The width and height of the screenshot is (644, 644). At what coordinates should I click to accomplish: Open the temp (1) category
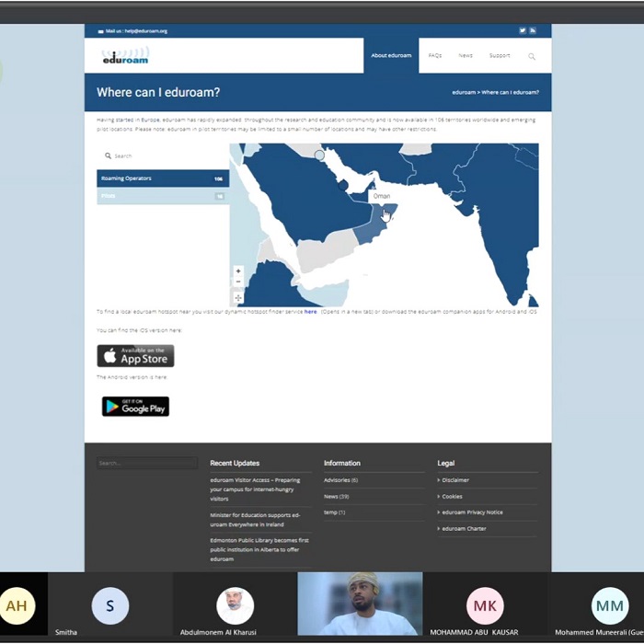tap(334, 512)
